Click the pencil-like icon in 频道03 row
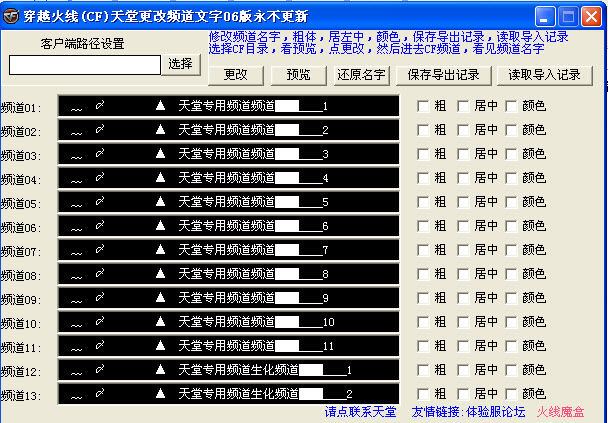Viewport: 608px width, 423px height. tap(100, 153)
